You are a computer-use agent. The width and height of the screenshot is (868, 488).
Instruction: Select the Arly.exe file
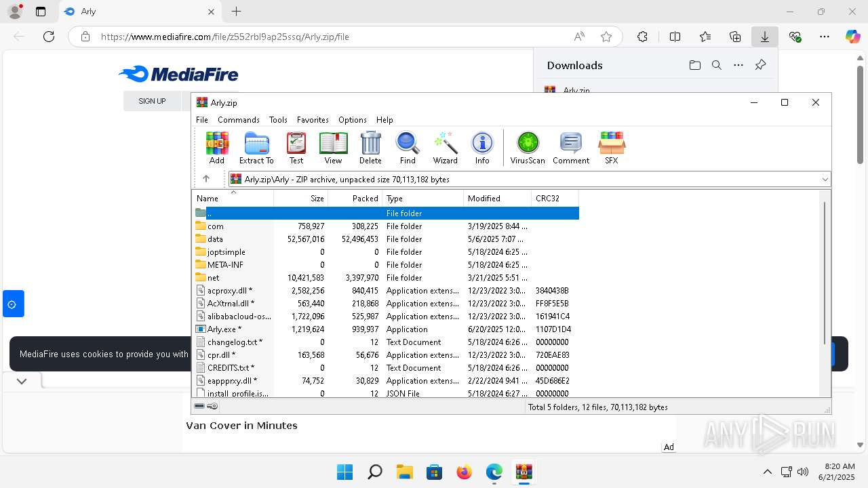(386, 329)
